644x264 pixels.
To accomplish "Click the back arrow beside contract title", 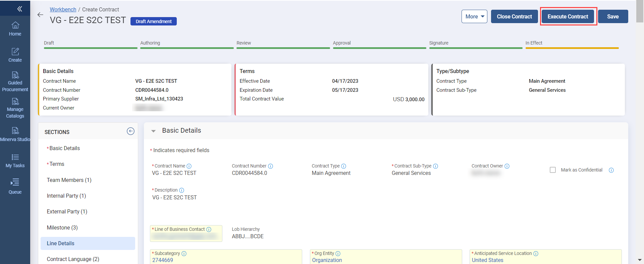I will tap(40, 15).
